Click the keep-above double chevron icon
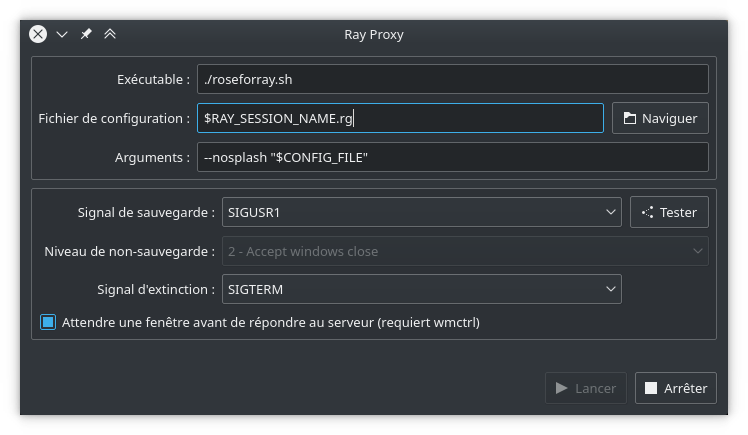This screenshot has height=435, width=748. (x=110, y=34)
